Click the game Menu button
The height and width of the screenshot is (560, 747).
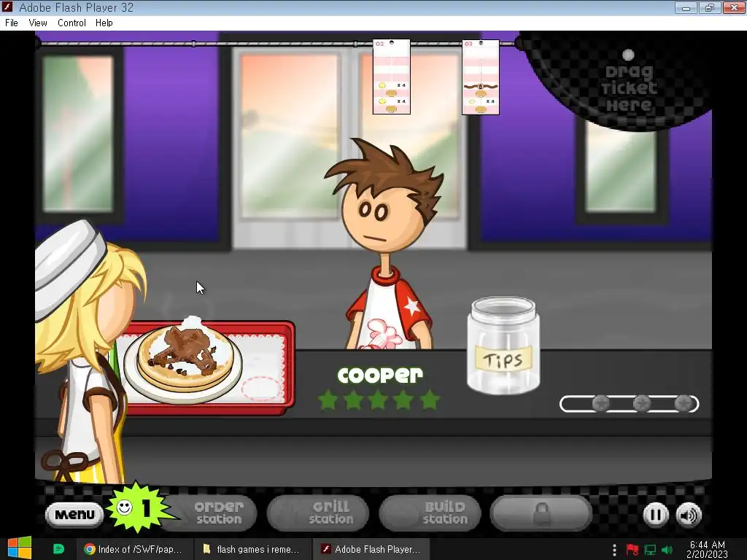pyautogui.click(x=74, y=515)
